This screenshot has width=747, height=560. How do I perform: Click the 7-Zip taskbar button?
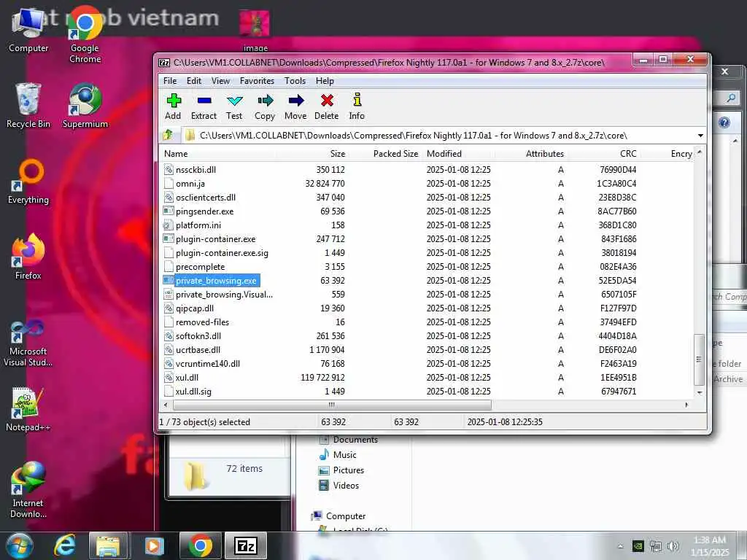(x=246, y=545)
